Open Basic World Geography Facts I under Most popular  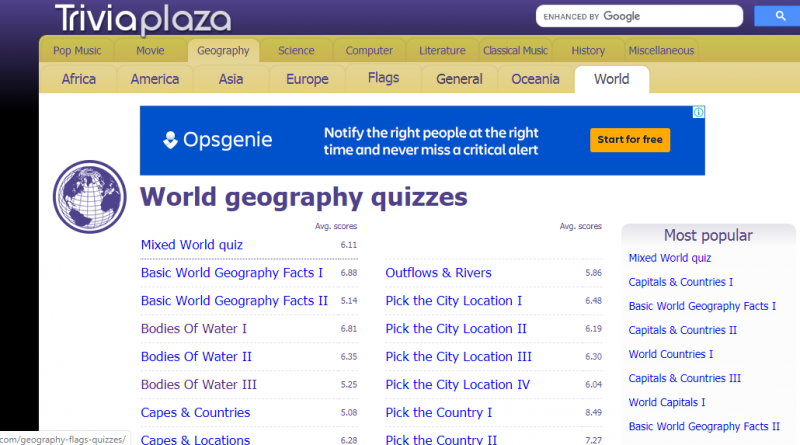(x=702, y=306)
